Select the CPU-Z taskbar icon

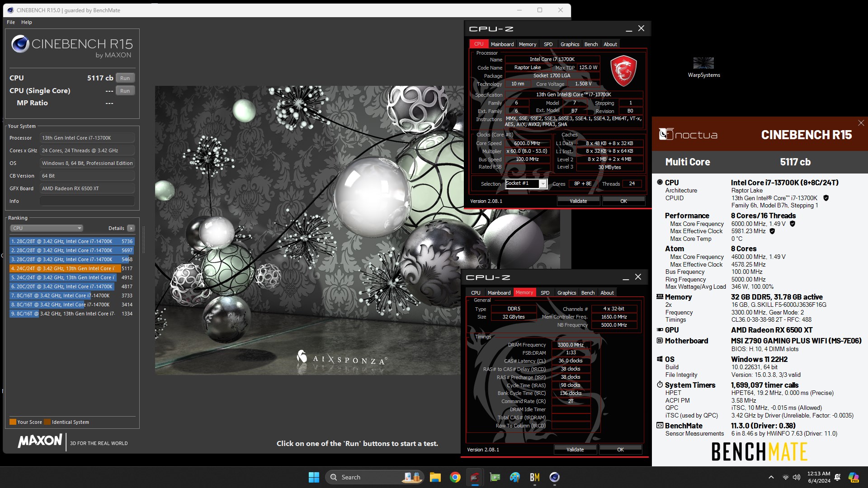tap(475, 477)
